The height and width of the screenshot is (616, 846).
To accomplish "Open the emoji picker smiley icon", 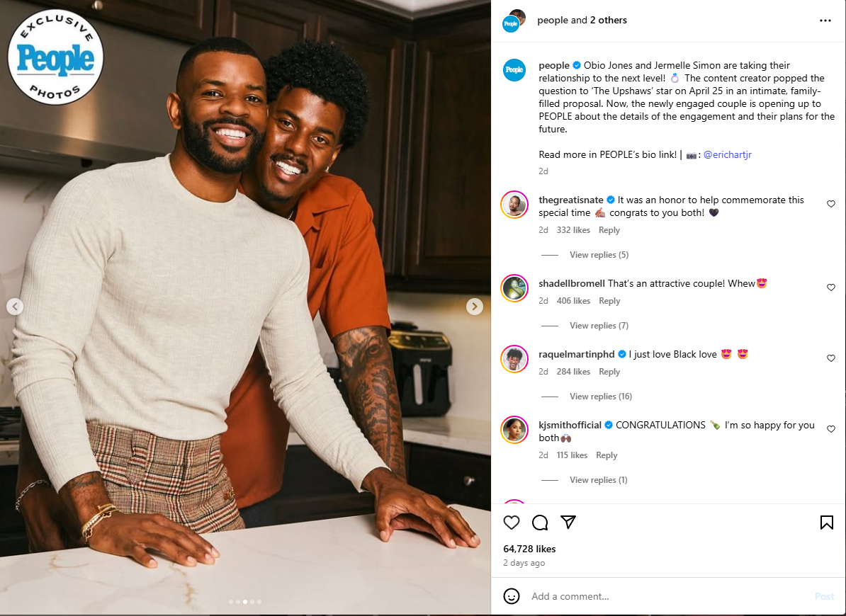I will (512, 596).
